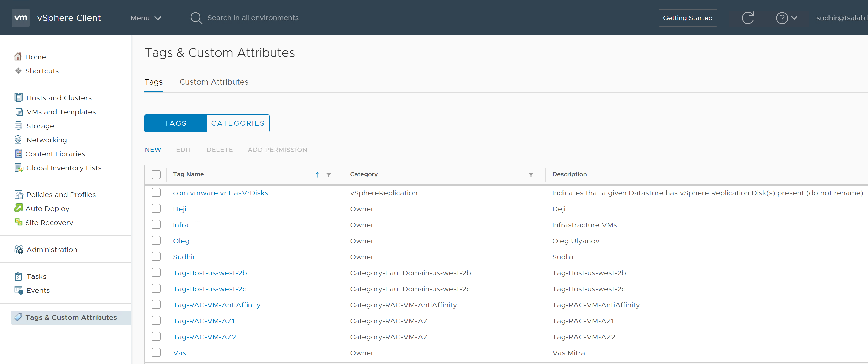Open the Tag-Host-us-west-2b link
Viewport: 868px width, 364px height.
[210, 273]
